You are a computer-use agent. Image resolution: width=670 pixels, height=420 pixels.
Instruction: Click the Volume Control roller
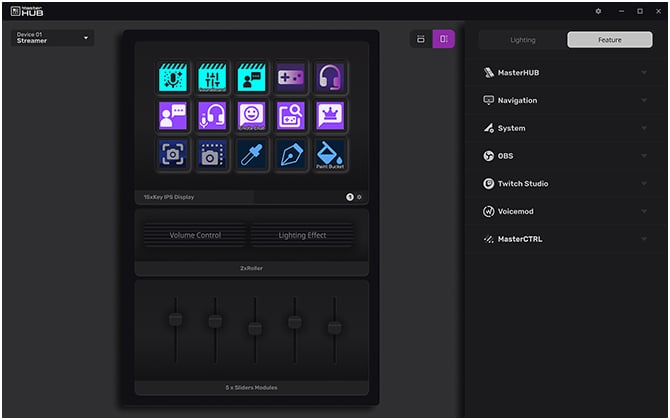[195, 235]
